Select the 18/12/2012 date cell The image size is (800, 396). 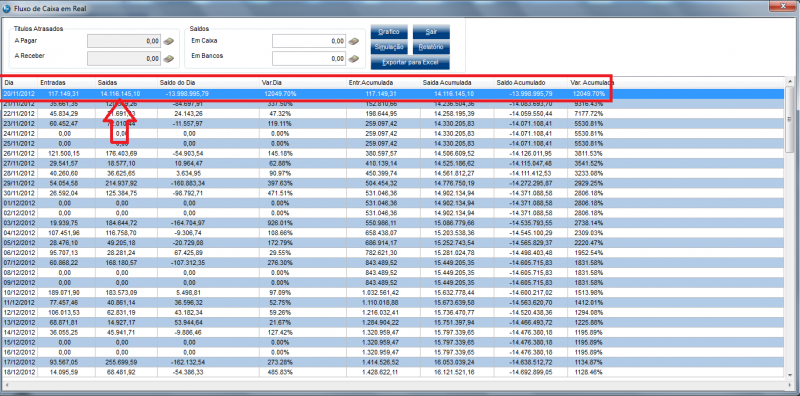tap(18, 372)
